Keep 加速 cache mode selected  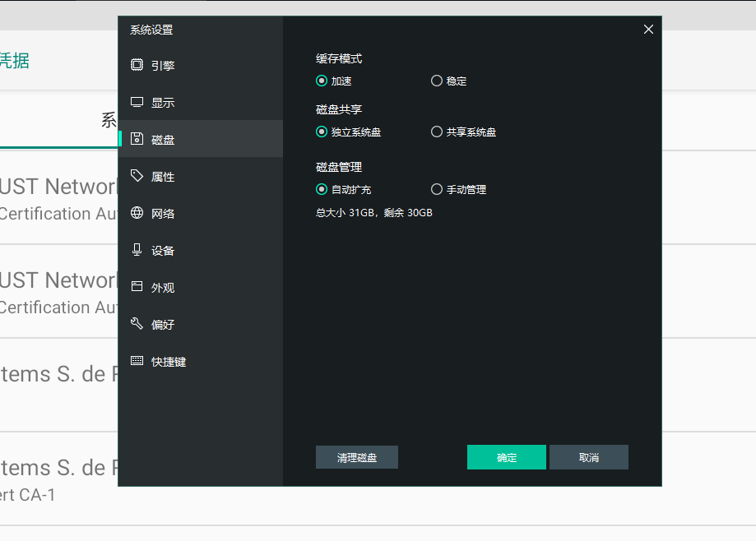pos(322,81)
